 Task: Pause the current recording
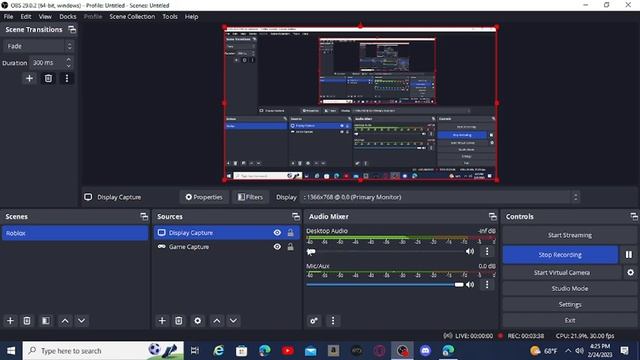[x=629, y=255]
